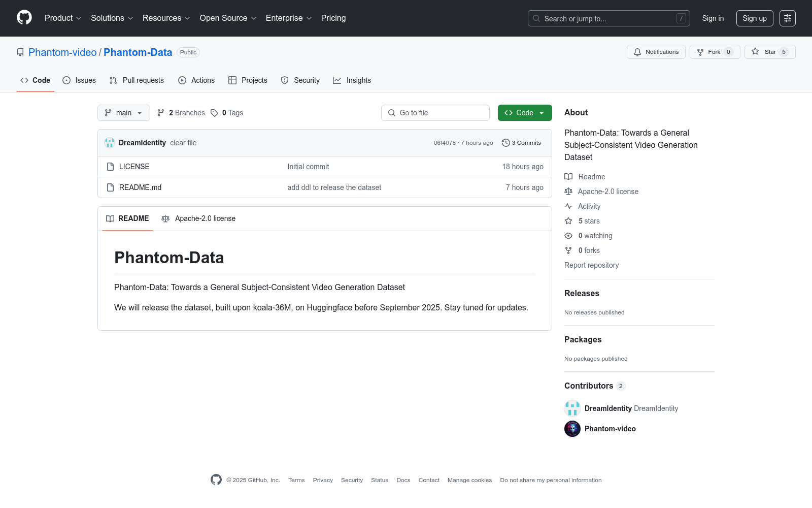Open the Projects tab

point(248,80)
